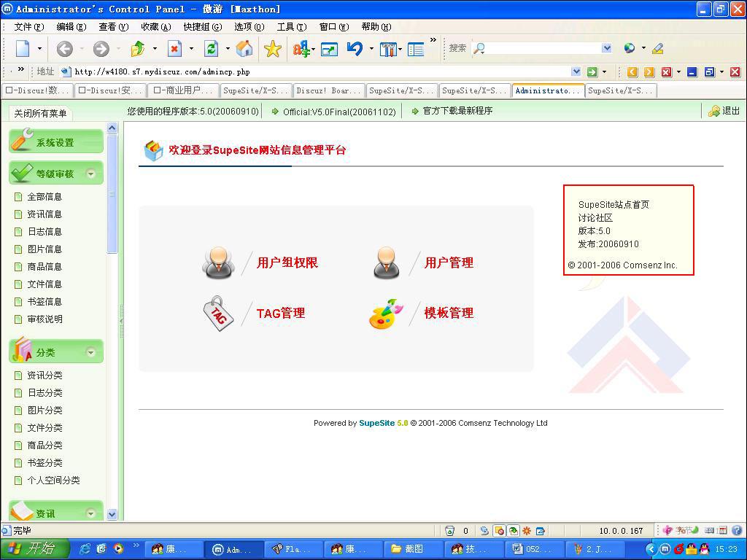Open the Windows 开始 Start button
The width and height of the screenshot is (747, 560).
click(x=34, y=548)
